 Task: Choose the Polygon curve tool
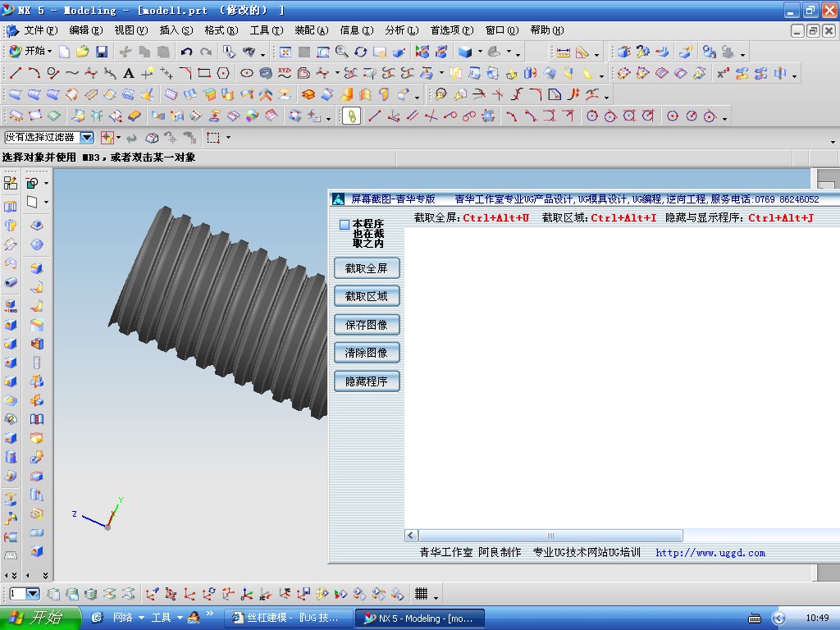[x=223, y=73]
